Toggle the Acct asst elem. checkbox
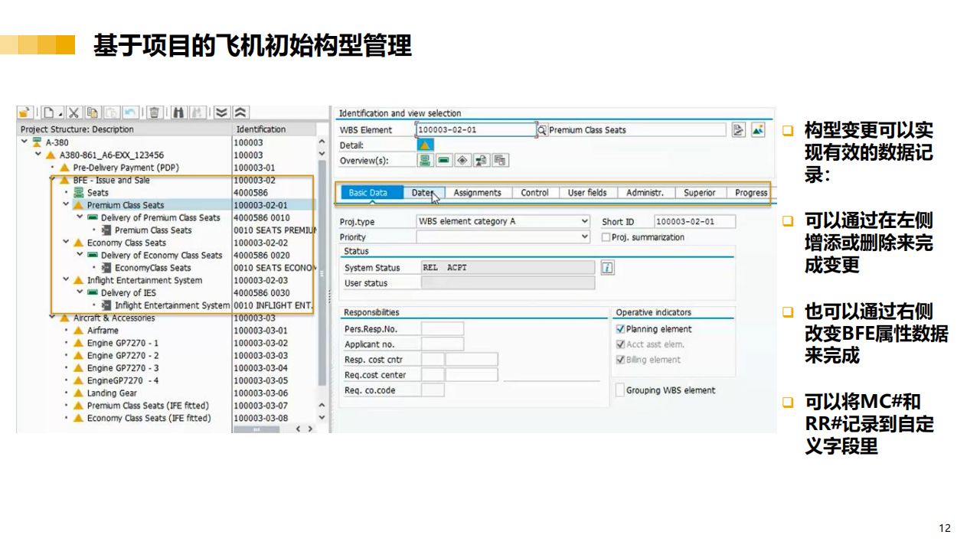This screenshot has width=980, height=551. click(x=620, y=344)
